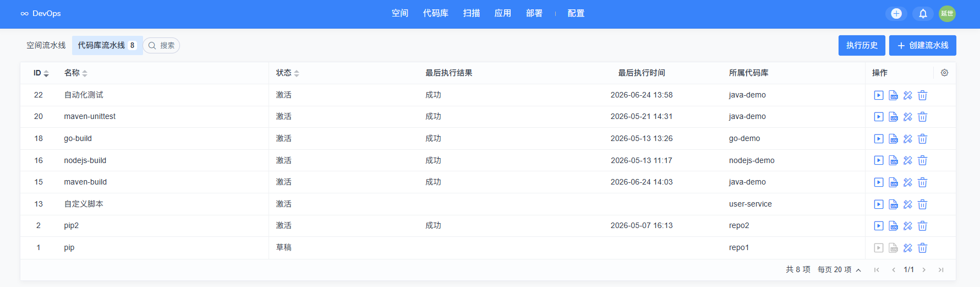Open the 扫描 menu
Viewport: 980px width, 287px height.
point(472,13)
